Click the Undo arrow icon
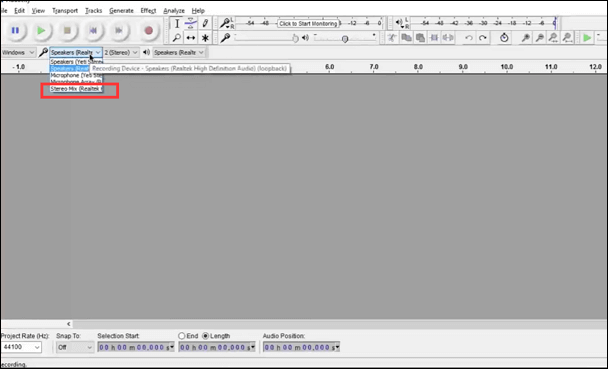This screenshot has height=369, width=608. pos(469,38)
